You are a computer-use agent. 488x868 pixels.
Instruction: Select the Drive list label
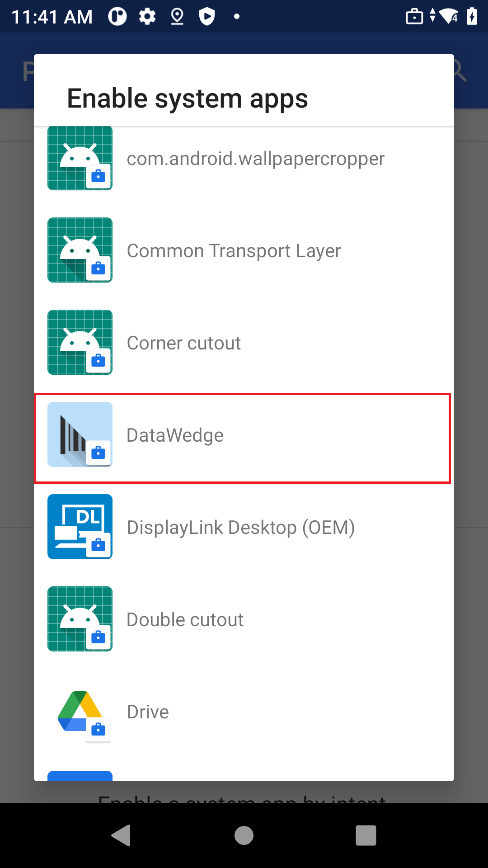click(x=148, y=712)
